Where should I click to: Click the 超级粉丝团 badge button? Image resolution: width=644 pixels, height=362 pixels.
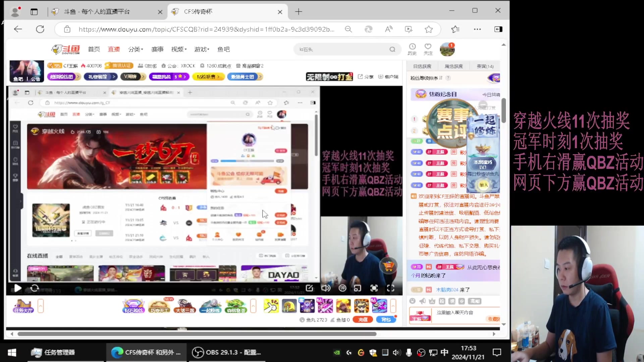[x=64, y=77]
